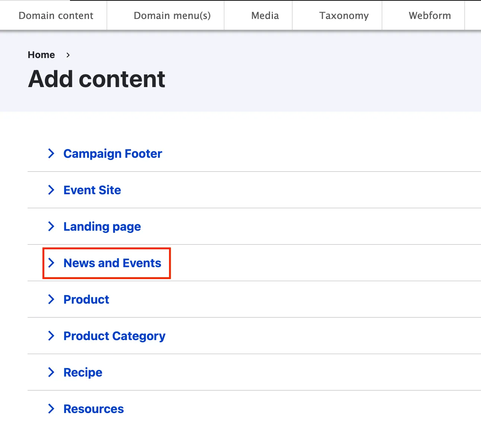Navigate to Home via breadcrumb
The image size is (481, 448).
pyautogui.click(x=41, y=55)
